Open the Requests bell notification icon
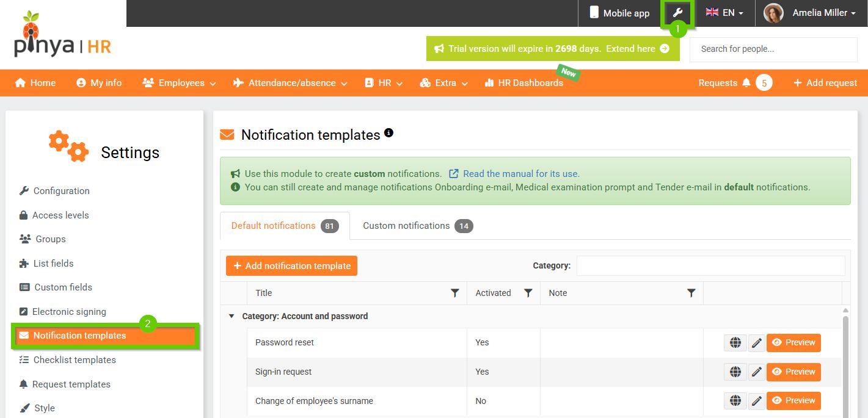This screenshot has height=418, width=868. [x=746, y=83]
